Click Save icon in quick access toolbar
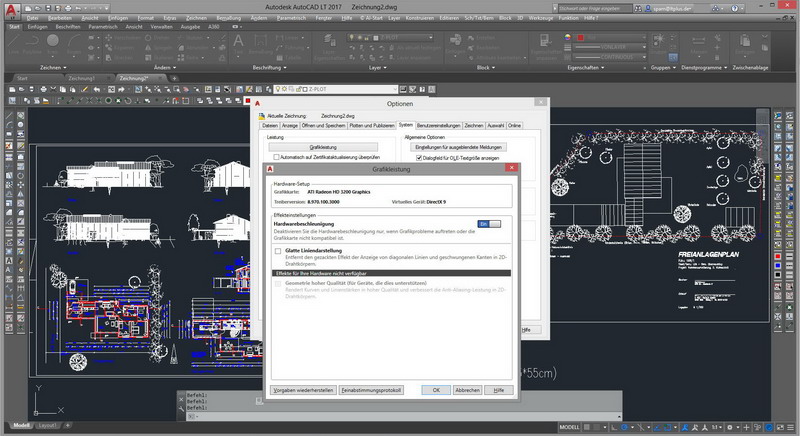The height and width of the screenshot is (436, 800). point(48,8)
